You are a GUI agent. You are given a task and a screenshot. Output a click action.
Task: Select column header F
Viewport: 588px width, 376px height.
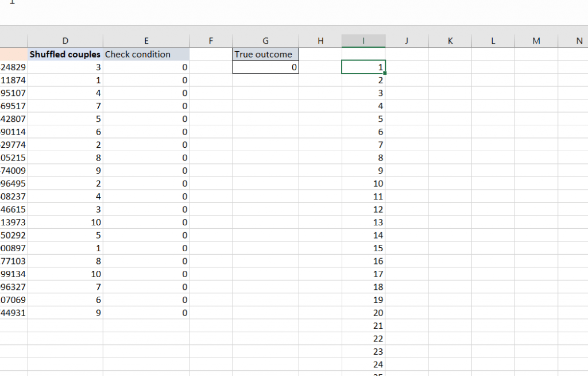tap(211, 41)
